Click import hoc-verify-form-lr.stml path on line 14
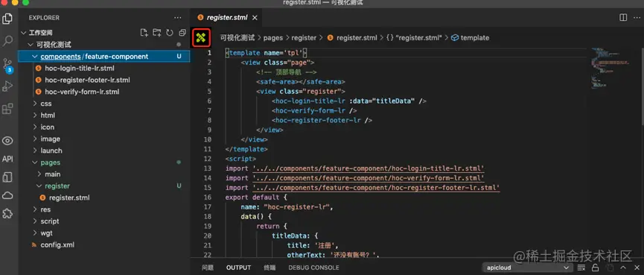The image size is (644, 275). tap(369, 178)
